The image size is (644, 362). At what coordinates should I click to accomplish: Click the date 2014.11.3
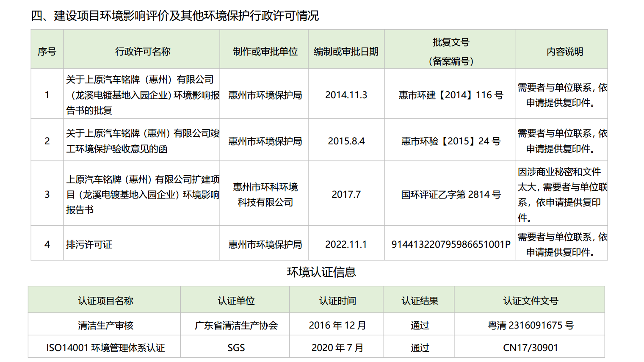coord(346,95)
